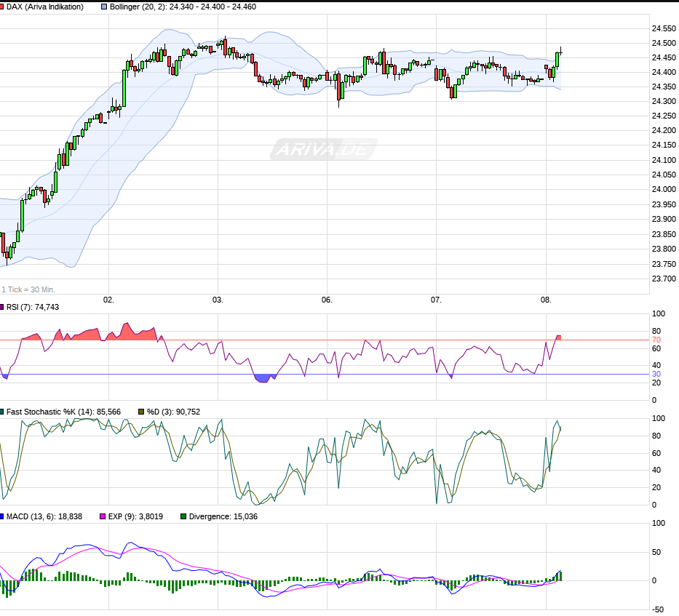Click the 08. date marker on time axis
The image size is (679, 616).
[546, 300]
